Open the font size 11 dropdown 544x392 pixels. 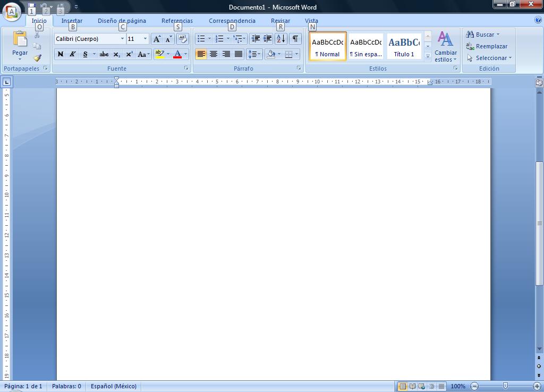click(145, 39)
